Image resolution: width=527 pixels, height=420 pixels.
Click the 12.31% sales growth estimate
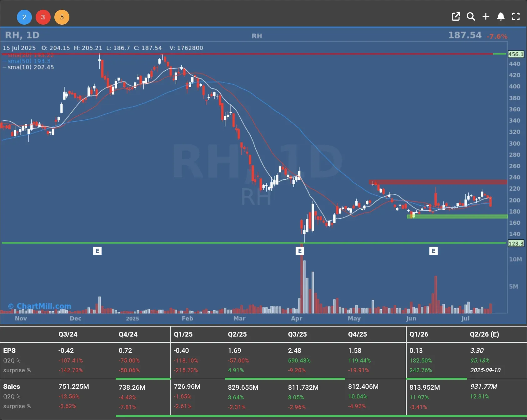coord(479,397)
